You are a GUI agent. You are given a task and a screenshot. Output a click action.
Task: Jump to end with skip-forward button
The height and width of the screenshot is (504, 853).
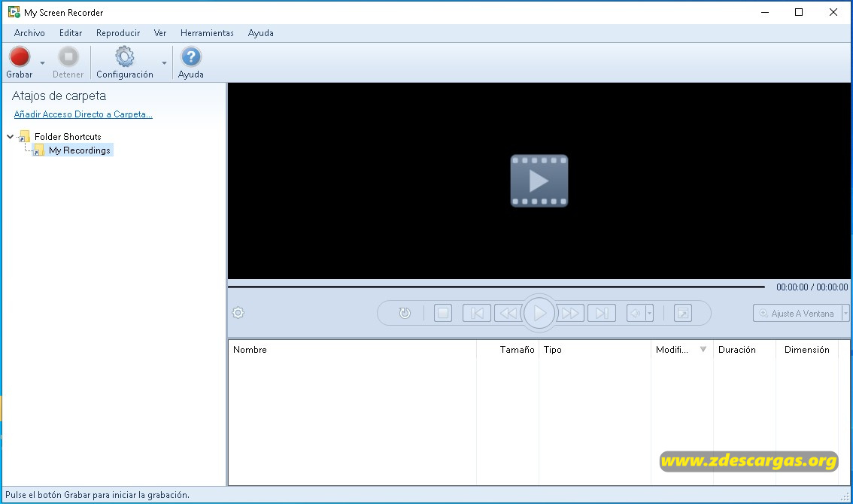point(602,313)
